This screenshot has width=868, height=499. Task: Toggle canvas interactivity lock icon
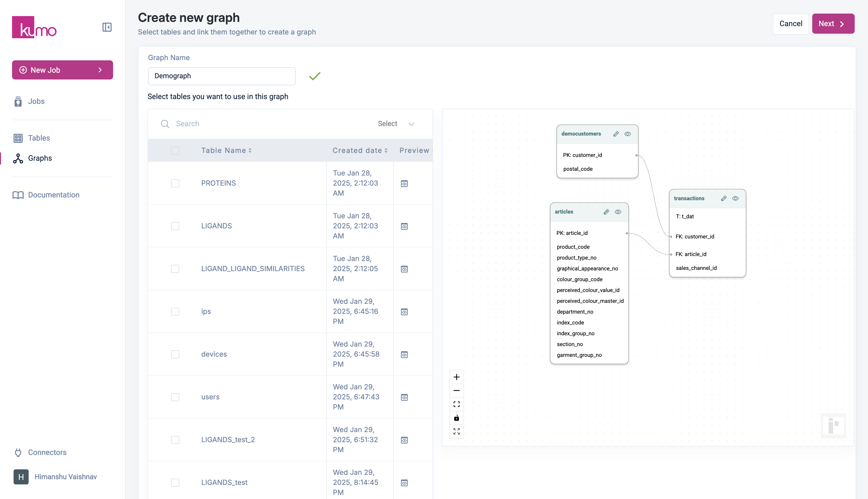click(x=456, y=418)
